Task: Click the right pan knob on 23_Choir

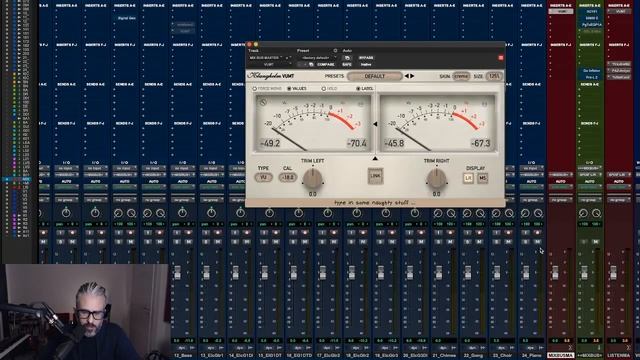Action: point(509,213)
